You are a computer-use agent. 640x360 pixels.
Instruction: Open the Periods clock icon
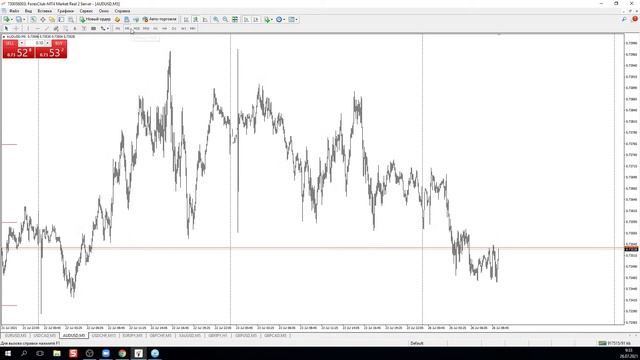[279, 19]
